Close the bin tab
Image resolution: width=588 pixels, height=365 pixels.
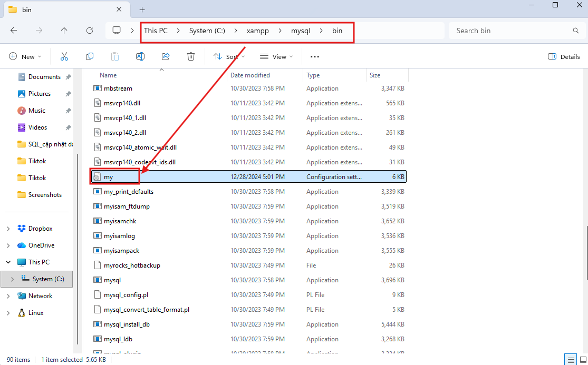click(x=119, y=9)
